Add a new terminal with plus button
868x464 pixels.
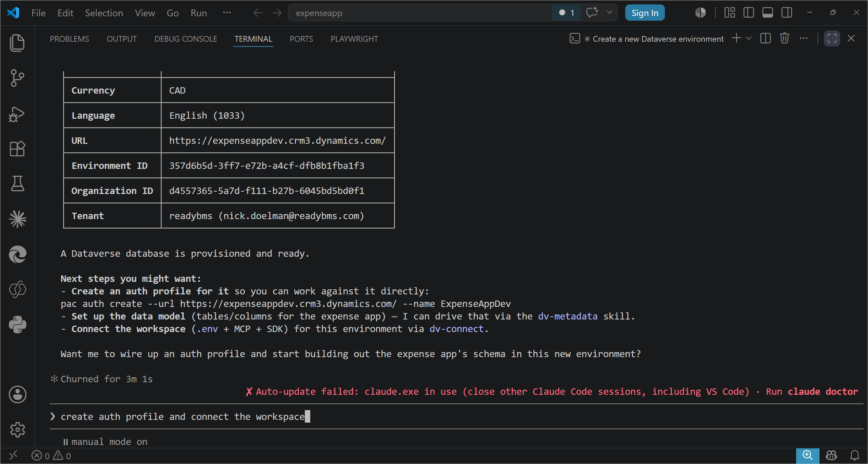736,38
